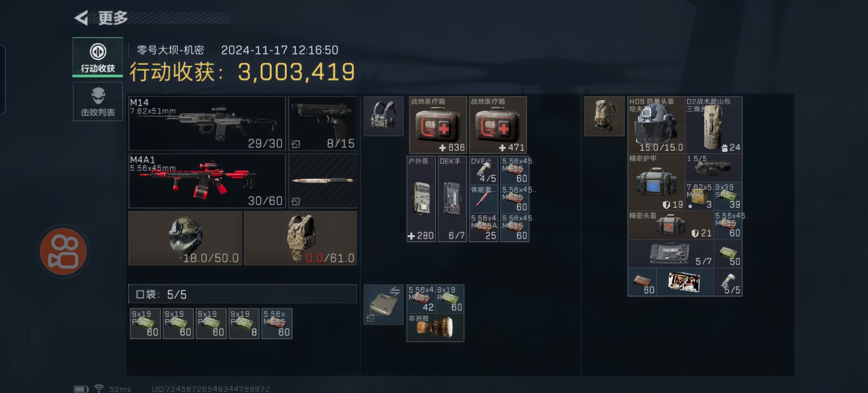This screenshot has height=393, width=868.
Task: Select the 户外医 medical pack with 280
Action: [421, 199]
